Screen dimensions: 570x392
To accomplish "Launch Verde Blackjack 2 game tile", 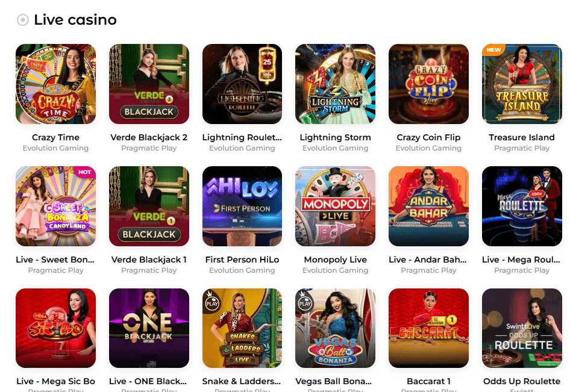I will click(x=149, y=84).
